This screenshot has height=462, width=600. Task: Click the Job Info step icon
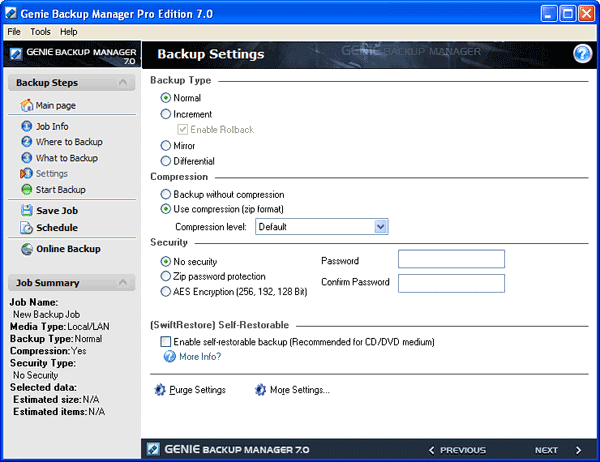[x=26, y=126]
